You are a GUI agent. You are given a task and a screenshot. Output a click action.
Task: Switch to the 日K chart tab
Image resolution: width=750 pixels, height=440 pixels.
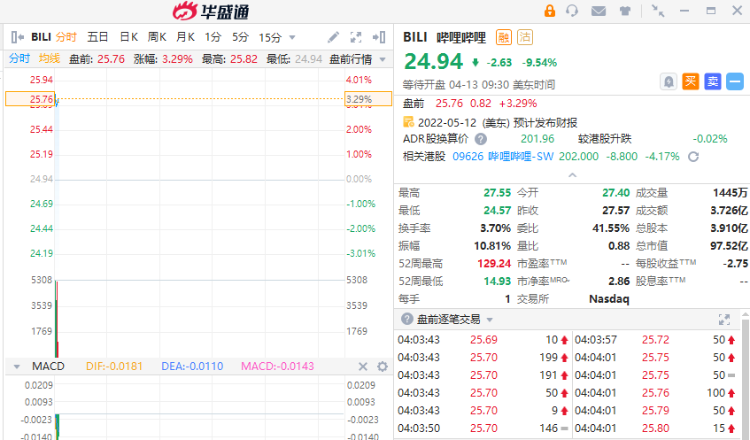click(x=128, y=37)
